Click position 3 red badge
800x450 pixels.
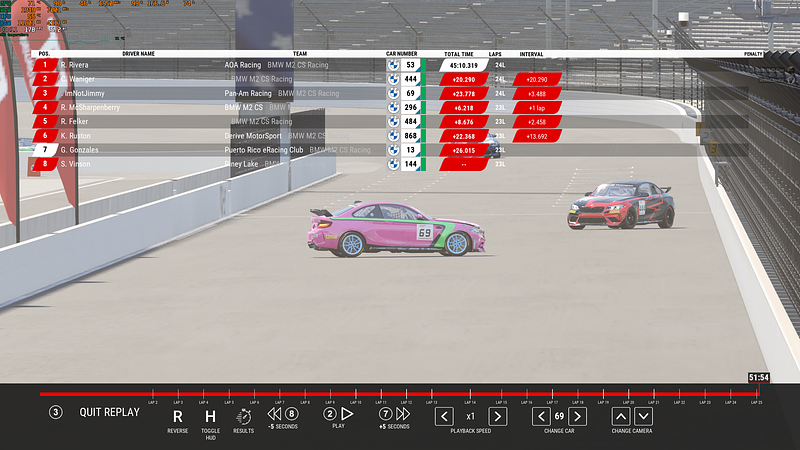pos(45,93)
